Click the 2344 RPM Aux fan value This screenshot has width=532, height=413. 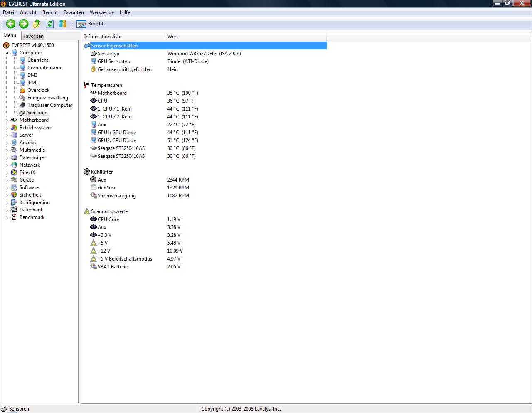click(178, 180)
